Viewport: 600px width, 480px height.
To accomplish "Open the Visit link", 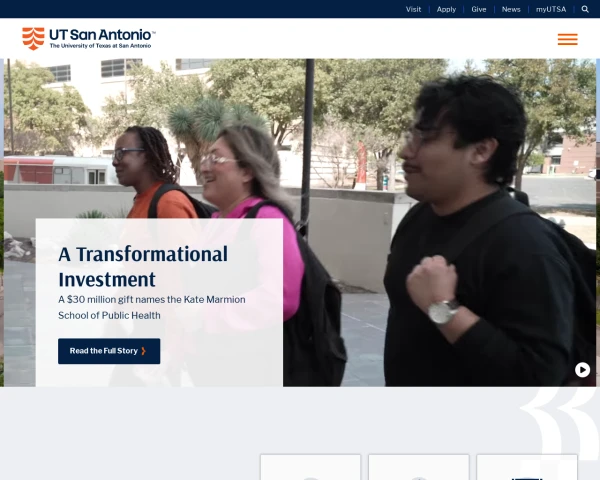I will (413, 9).
